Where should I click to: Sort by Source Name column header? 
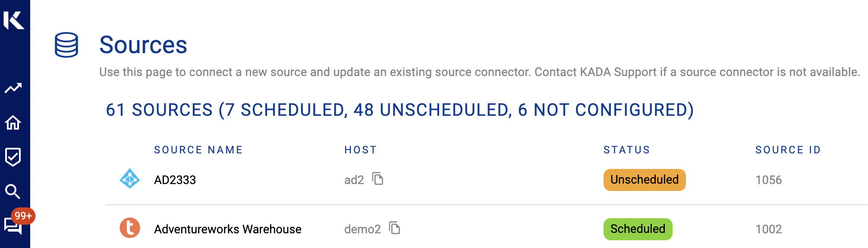coord(198,150)
